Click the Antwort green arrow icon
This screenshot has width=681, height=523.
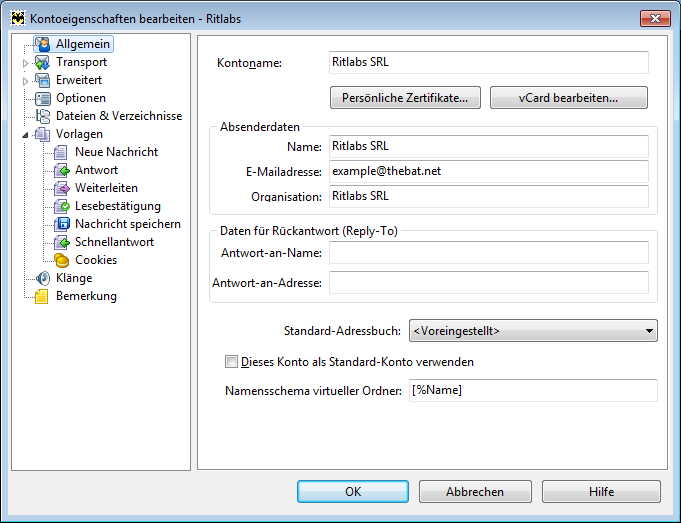[x=61, y=170]
